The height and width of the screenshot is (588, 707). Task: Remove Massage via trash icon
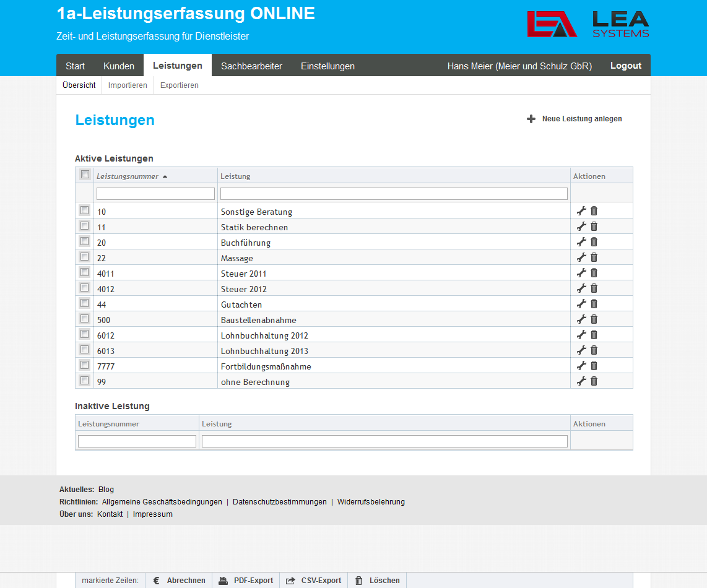click(x=594, y=257)
